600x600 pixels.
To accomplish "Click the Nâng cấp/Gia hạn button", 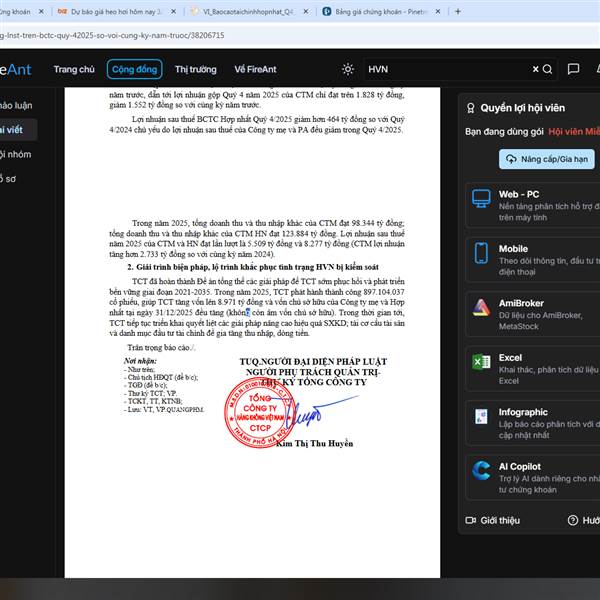I will [546, 159].
